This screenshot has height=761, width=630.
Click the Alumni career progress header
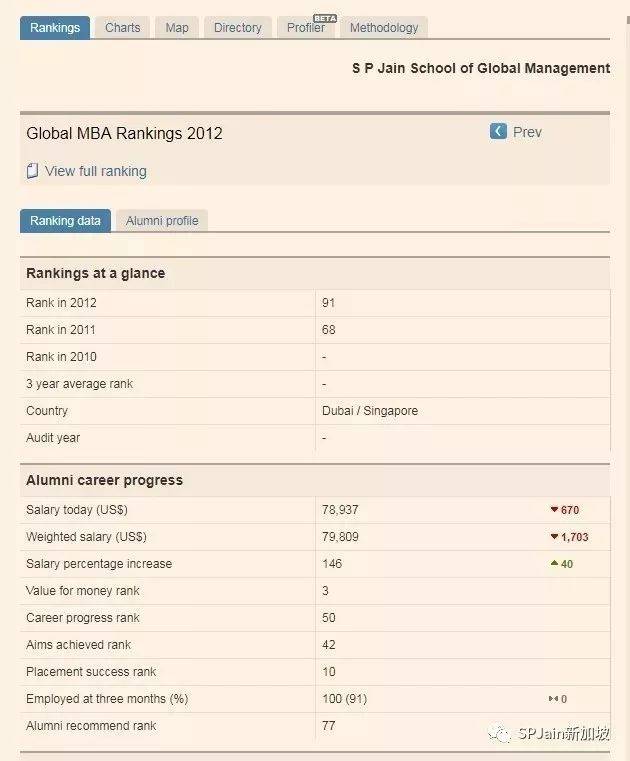pos(104,480)
